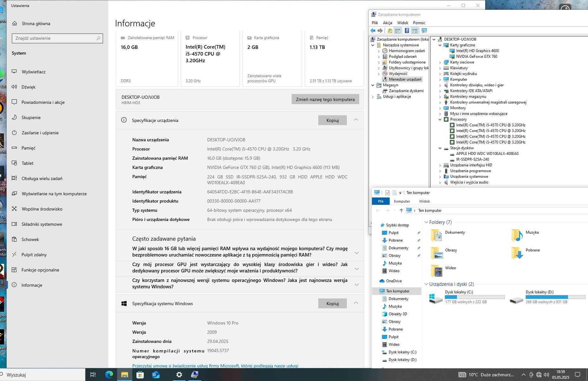The width and height of the screenshot is (588, 381).
Task: Collapse the Foldery (7) group
Action: tap(426, 222)
